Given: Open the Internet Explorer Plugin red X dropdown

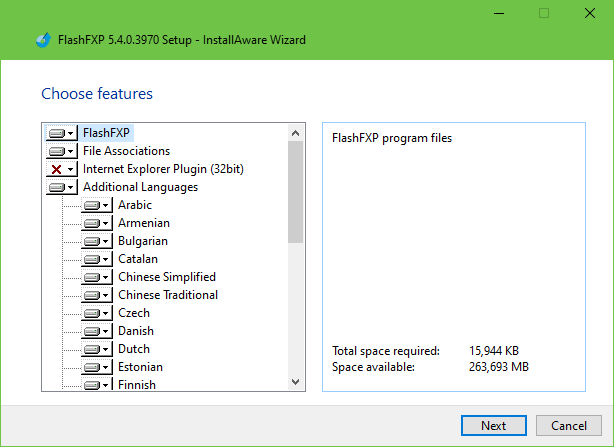Looking at the screenshot, I should [x=61, y=169].
